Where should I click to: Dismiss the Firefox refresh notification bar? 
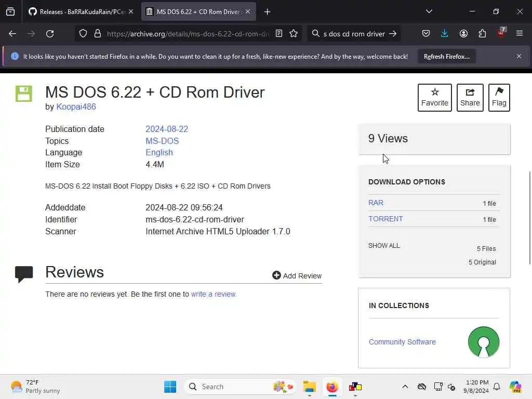pyautogui.click(x=519, y=56)
